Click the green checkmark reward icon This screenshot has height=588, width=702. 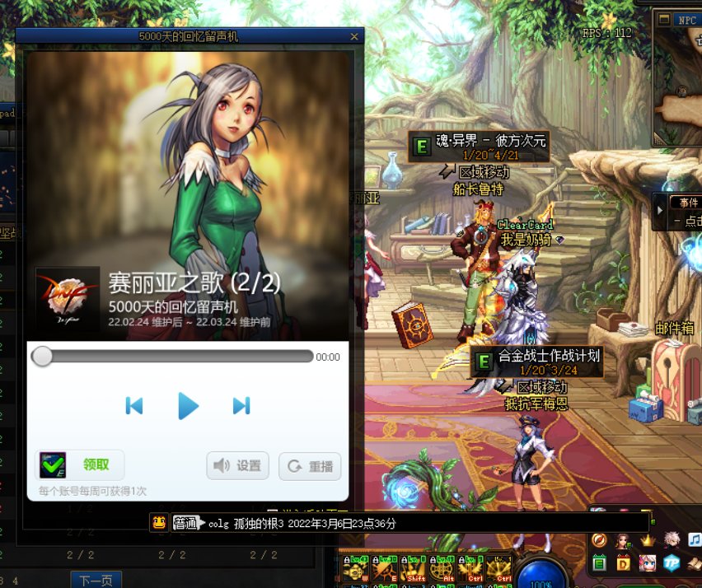click(53, 465)
